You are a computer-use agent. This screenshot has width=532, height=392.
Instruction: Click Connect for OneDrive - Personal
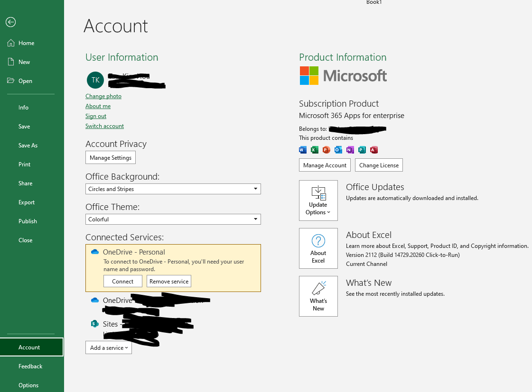pyautogui.click(x=123, y=281)
